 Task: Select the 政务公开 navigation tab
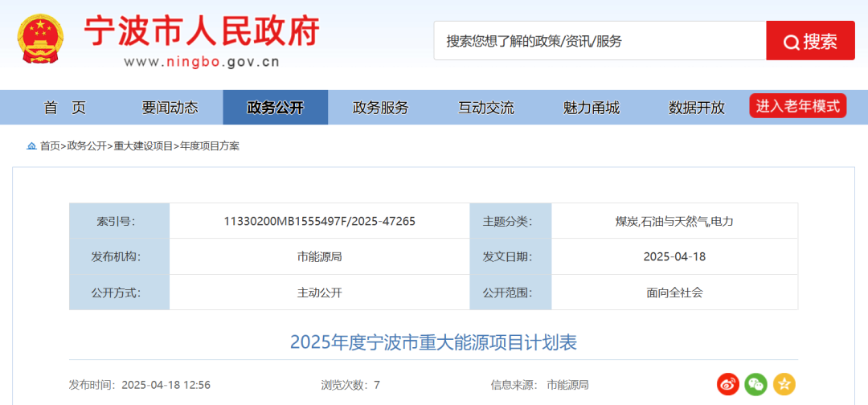pos(275,108)
